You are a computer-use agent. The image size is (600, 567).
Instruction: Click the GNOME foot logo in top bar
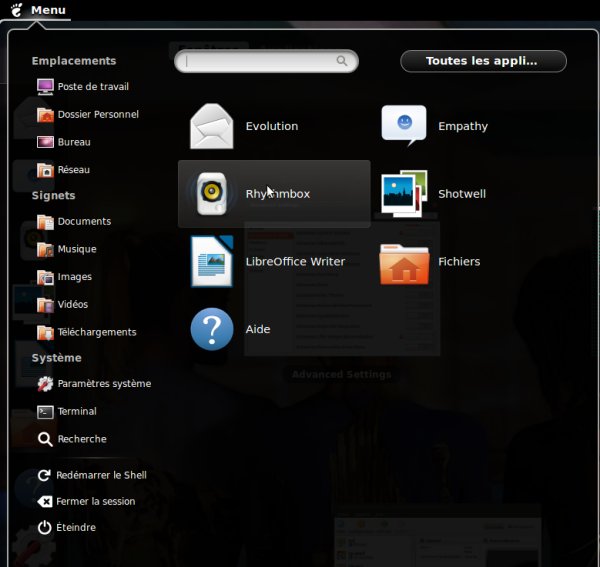pos(17,10)
